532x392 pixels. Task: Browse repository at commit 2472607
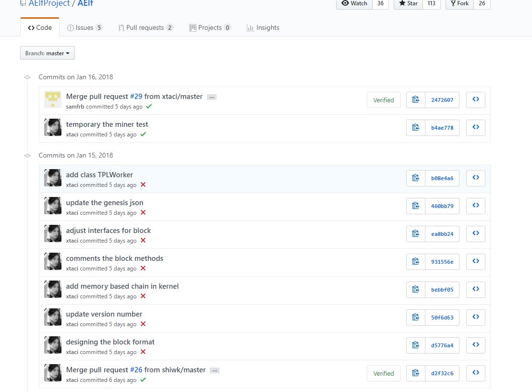[476, 100]
